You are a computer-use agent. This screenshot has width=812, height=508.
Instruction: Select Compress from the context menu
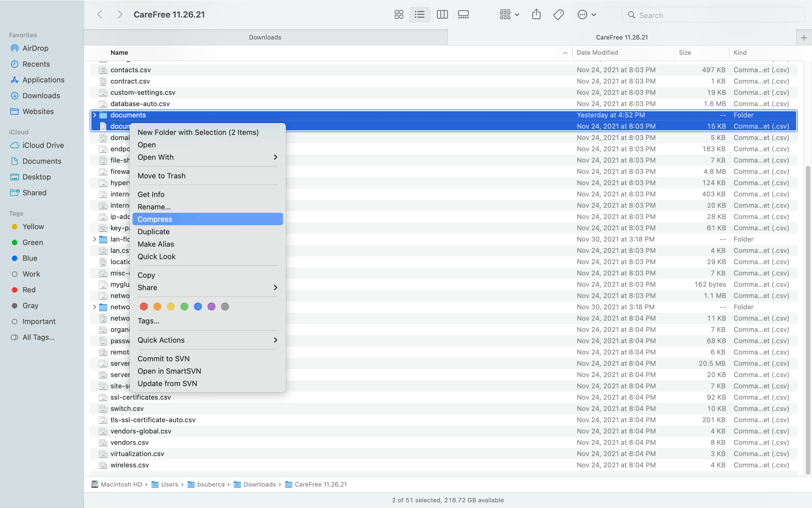coord(154,219)
